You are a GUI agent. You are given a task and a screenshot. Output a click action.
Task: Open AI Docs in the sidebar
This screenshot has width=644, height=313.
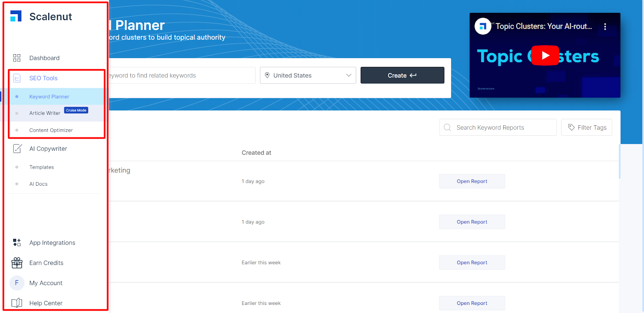38,184
